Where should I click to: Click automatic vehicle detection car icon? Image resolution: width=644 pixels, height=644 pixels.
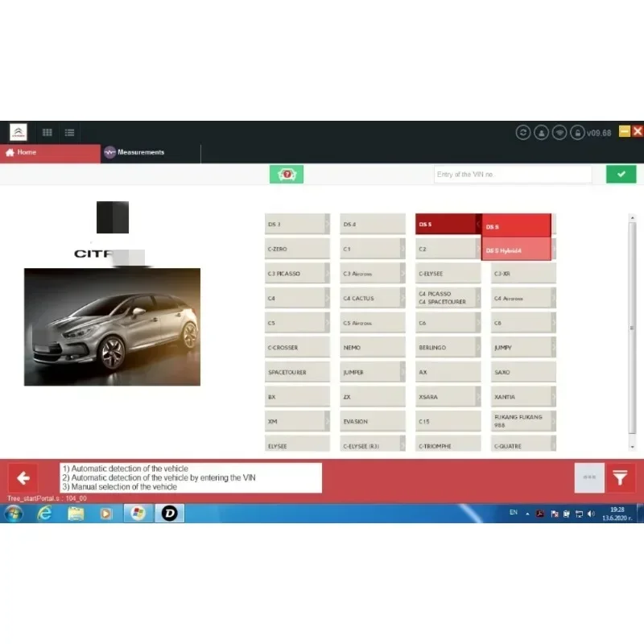point(287,174)
